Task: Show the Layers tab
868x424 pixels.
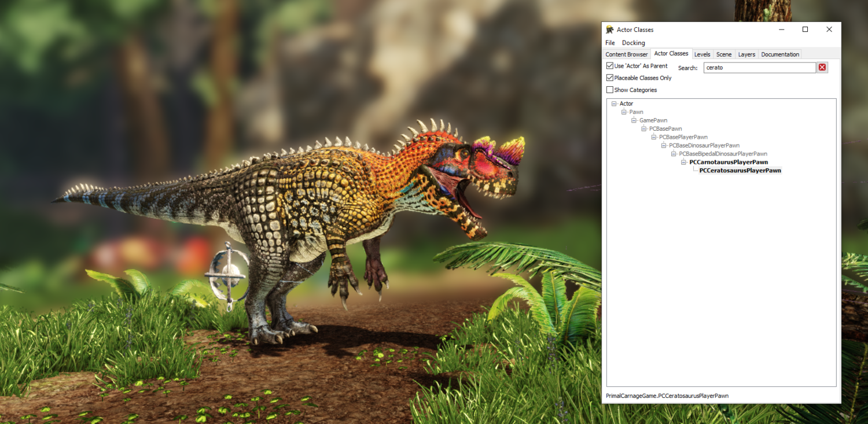Action: tap(746, 54)
